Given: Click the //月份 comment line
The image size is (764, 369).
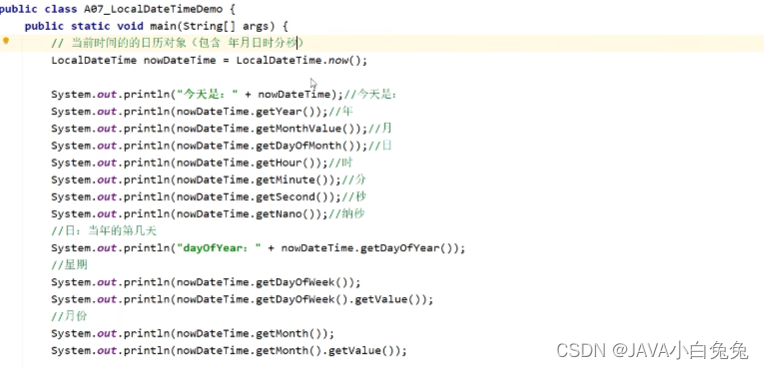Looking at the screenshot, I should [x=69, y=316].
